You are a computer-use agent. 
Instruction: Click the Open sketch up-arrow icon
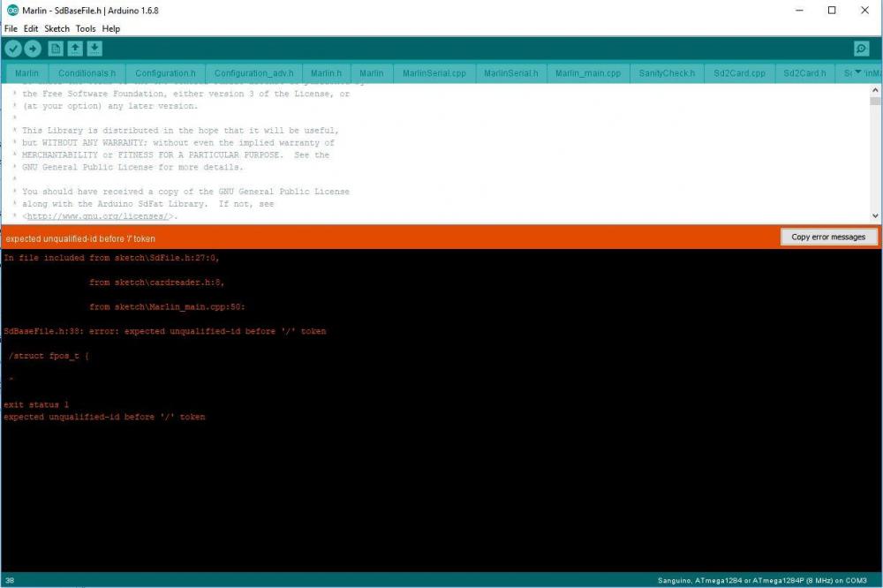coord(75,49)
